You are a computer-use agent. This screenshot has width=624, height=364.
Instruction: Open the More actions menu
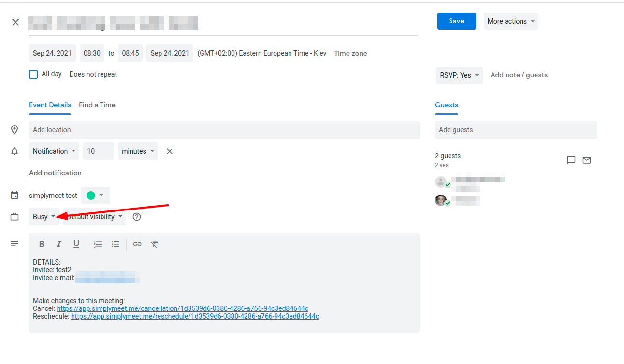(x=511, y=21)
